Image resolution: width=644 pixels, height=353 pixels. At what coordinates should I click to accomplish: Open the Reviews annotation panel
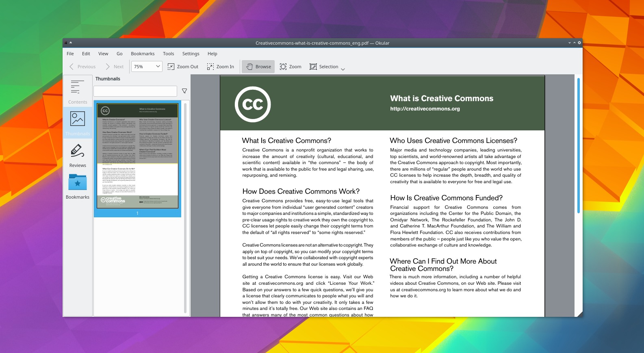click(77, 155)
